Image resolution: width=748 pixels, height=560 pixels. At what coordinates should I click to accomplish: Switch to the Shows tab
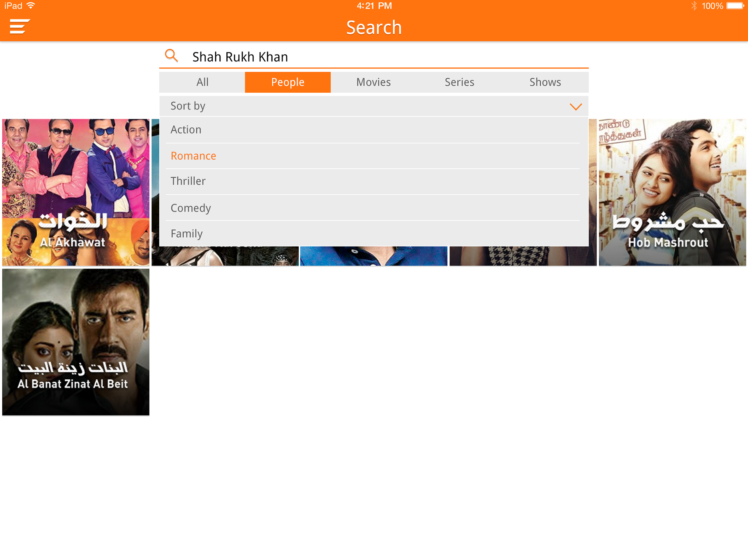[x=545, y=82]
